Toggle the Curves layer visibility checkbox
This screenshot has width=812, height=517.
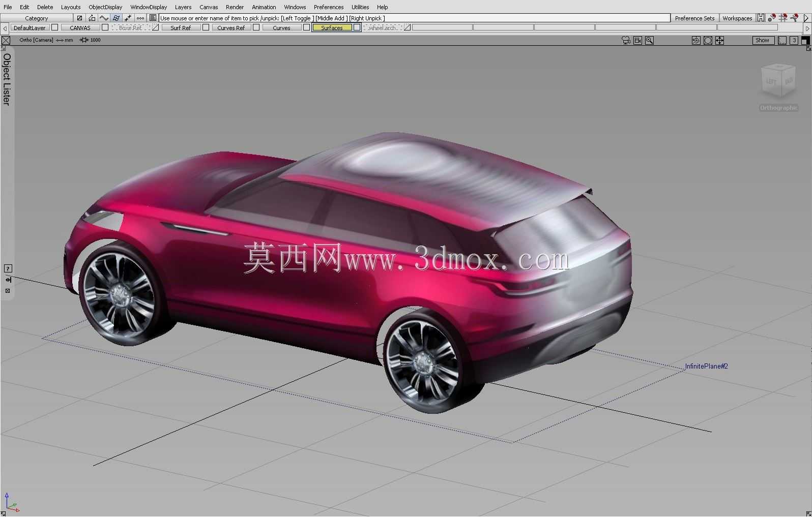pos(306,27)
